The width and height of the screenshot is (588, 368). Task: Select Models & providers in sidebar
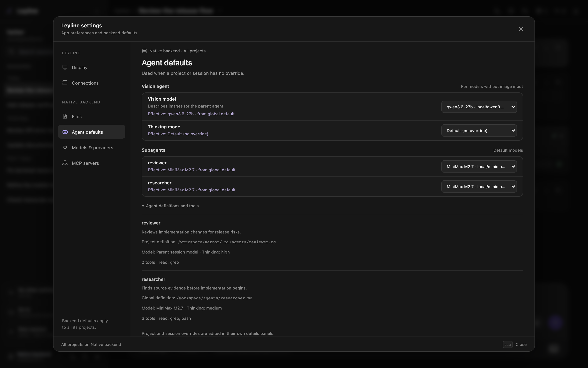[x=92, y=147]
